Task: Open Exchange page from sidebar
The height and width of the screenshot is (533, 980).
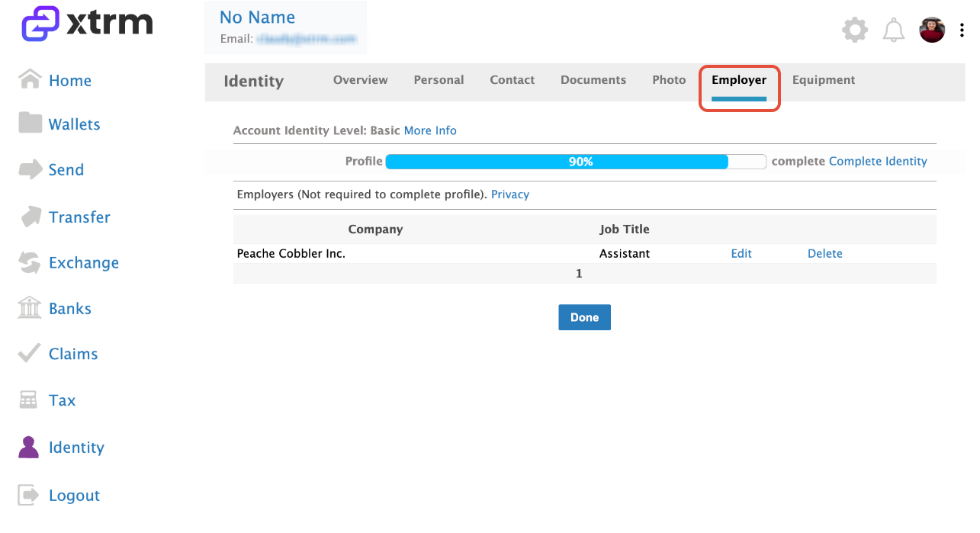Action: tap(84, 263)
